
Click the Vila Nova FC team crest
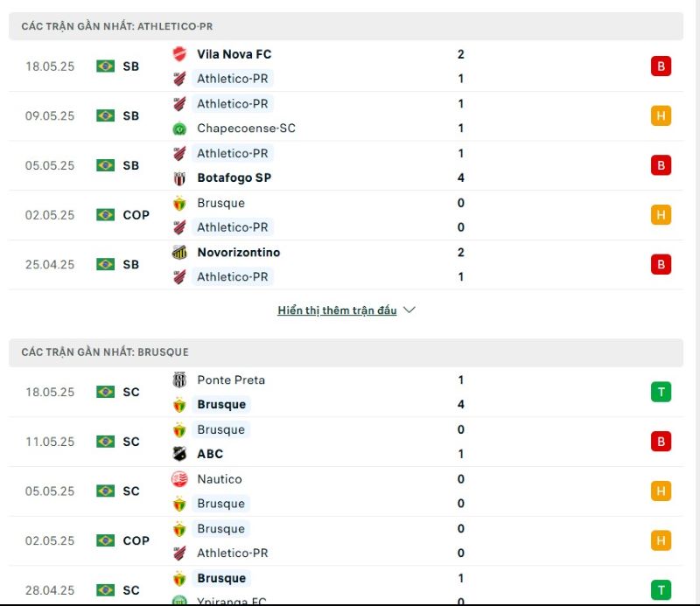point(179,54)
